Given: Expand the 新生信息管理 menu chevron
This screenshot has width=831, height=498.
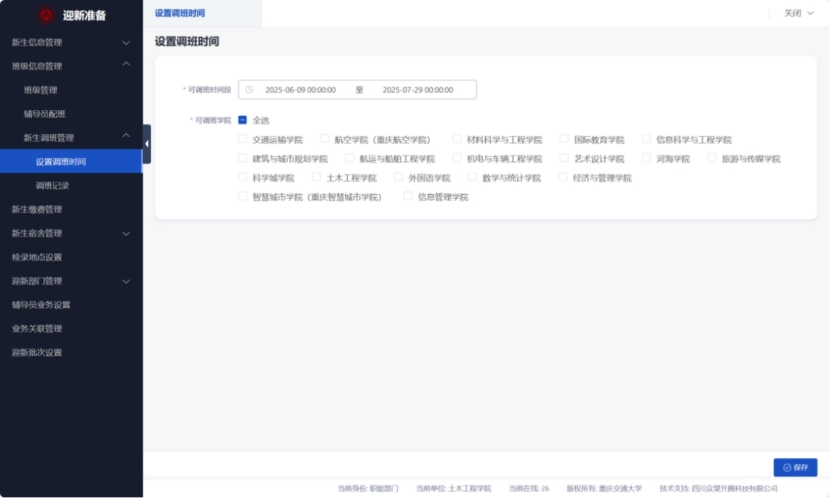Looking at the screenshot, I should click(126, 43).
